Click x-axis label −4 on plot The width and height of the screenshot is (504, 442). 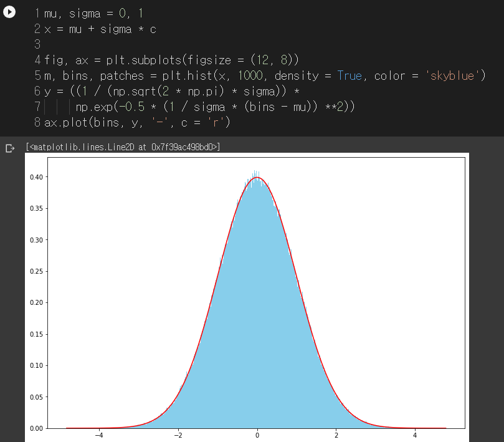[99, 435]
